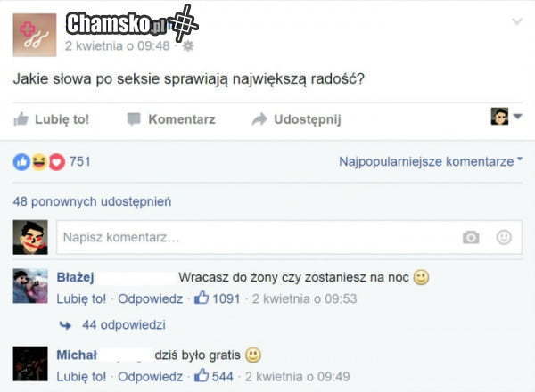Image resolution: width=535 pixels, height=392 pixels.
Task: Click the Michał commenter name link
Action: pos(77,355)
